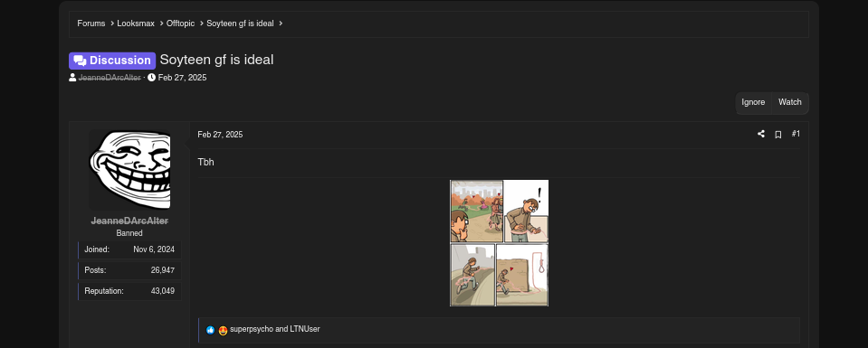This screenshot has width=868, height=348.
Task: Click the user icon beside the author name
Action: click(x=72, y=78)
